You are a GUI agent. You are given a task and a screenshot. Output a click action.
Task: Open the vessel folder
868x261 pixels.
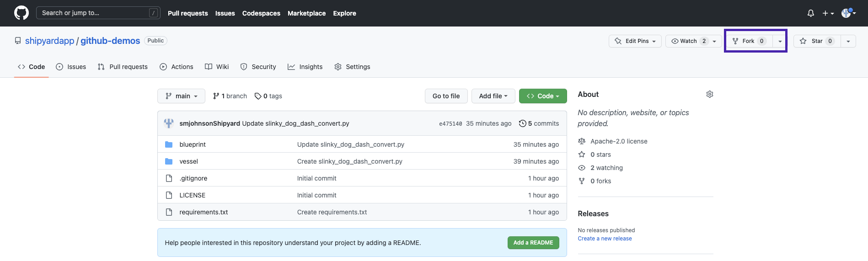(189, 161)
